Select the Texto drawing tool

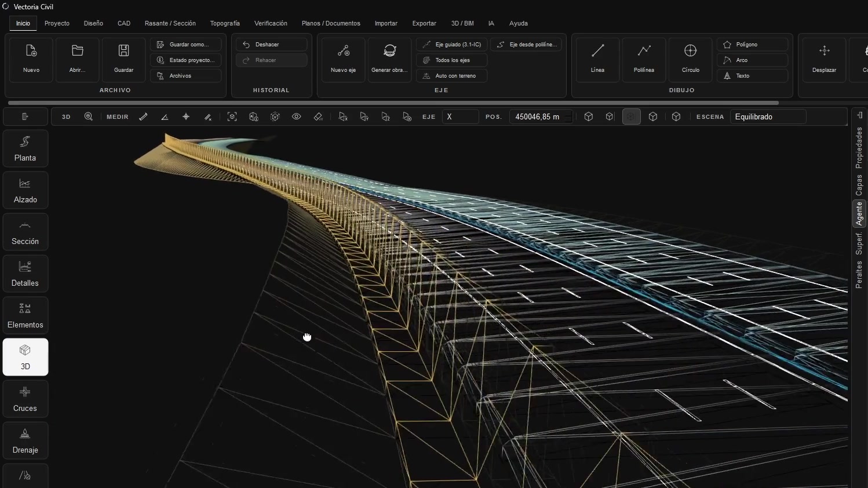[x=753, y=76]
